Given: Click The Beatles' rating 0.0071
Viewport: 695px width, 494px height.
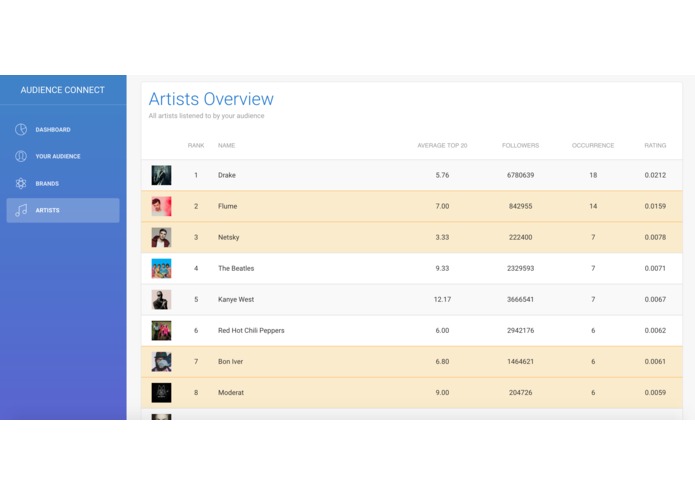Looking at the screenshot, I should pyautogui.click(x=655, y=268).
